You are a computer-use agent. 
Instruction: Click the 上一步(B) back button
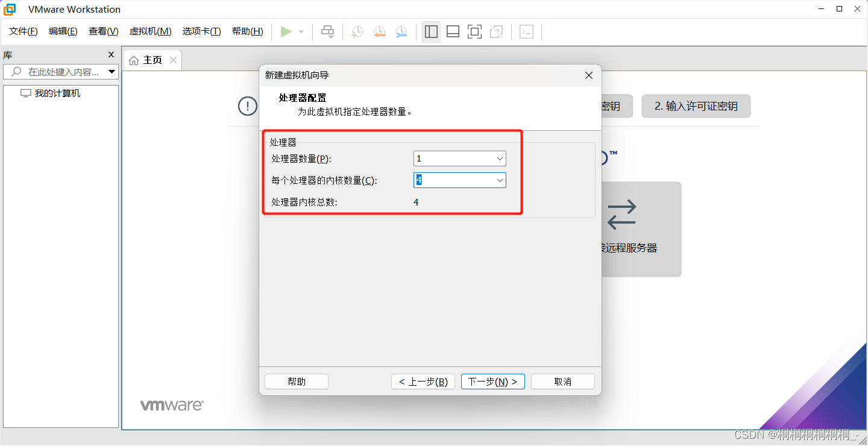tap(423, 382)
